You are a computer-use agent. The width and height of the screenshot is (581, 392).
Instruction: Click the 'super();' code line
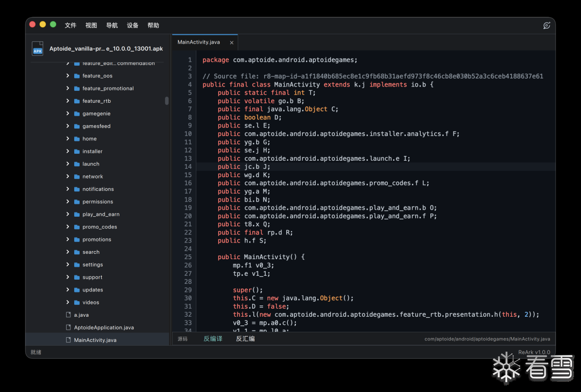(x=247, y=290)
